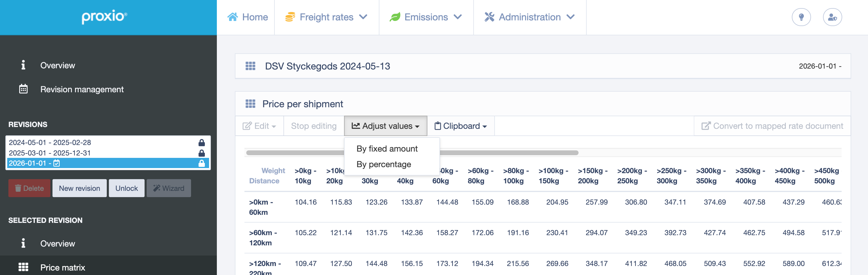Click lock icon on 2025-03-01 revision
This screenshot has height=275, width=868.
pyautogui.click(x=202, y=153)
